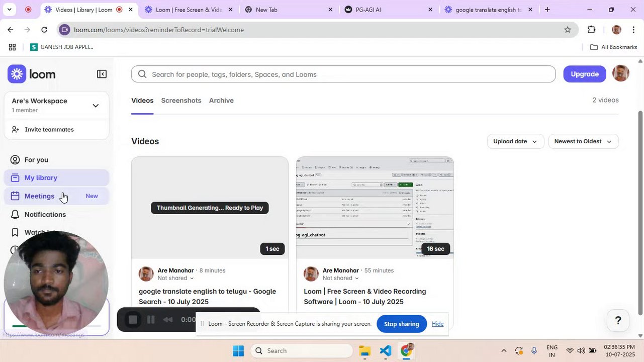Click Hide link in sharing bar
The width and height of the screenshot is (644, 362).
[x=437, y=324]
